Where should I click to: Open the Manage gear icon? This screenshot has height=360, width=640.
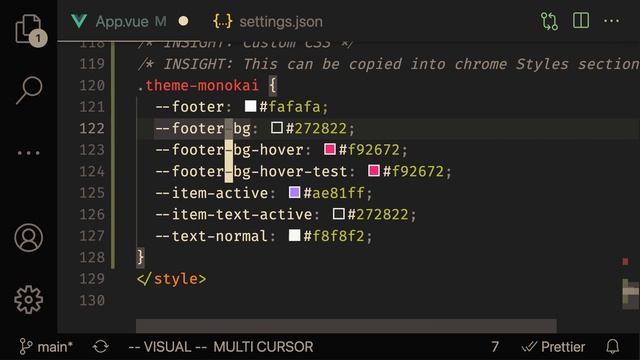(29, 300)
